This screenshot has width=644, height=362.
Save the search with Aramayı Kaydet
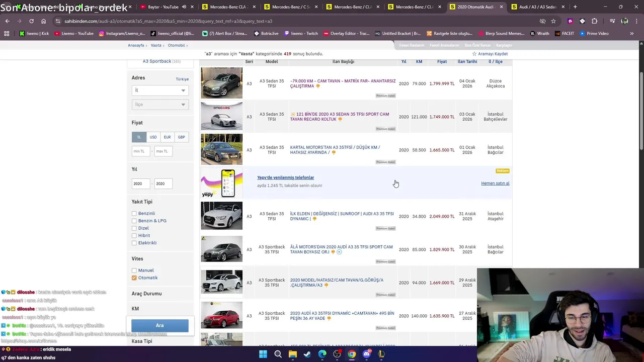pos(490,54)
